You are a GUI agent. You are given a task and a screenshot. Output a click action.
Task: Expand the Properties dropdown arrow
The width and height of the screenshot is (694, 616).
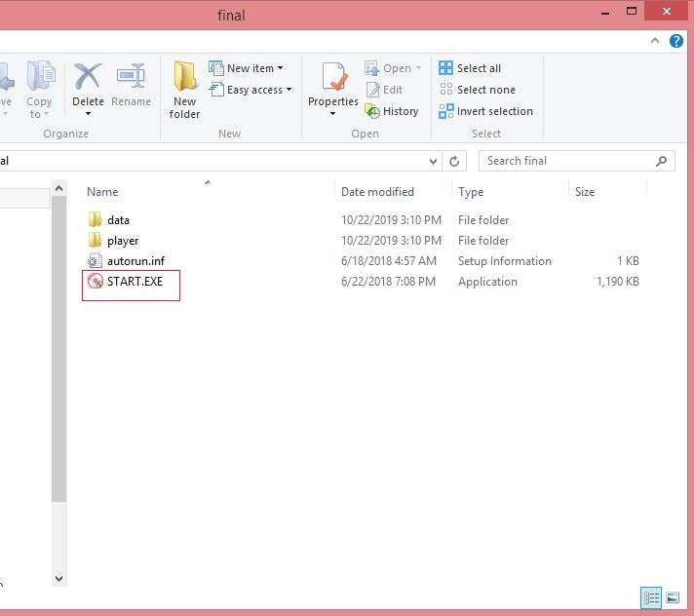click(332, 114)
